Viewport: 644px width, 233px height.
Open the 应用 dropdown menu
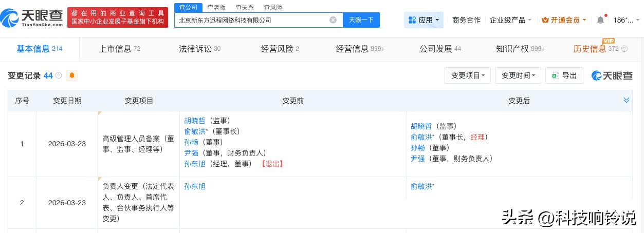pyautogui.click(x=424, y=20)
